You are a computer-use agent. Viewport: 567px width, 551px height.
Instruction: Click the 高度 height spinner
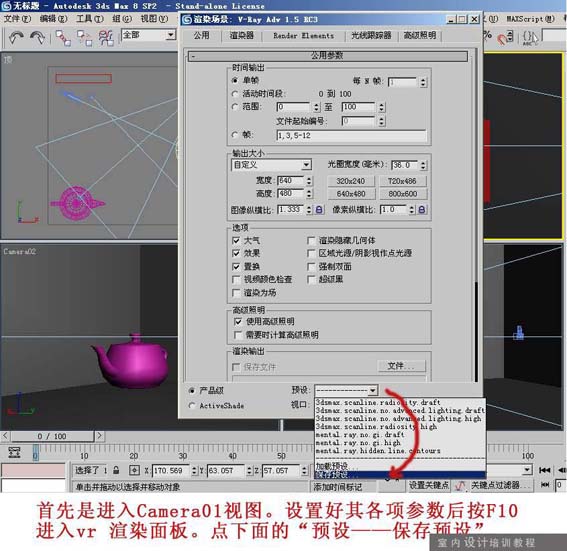309,193
